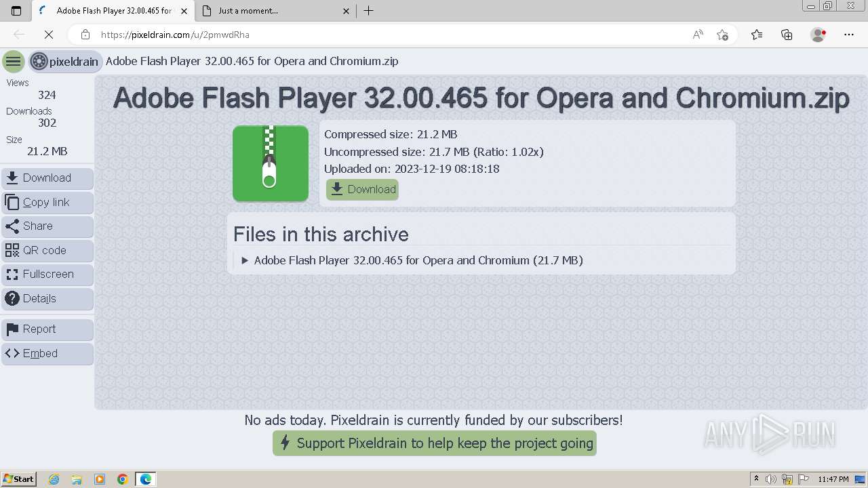Open the media player taskbar icon

pyautogui.click(x=100, y=479)
